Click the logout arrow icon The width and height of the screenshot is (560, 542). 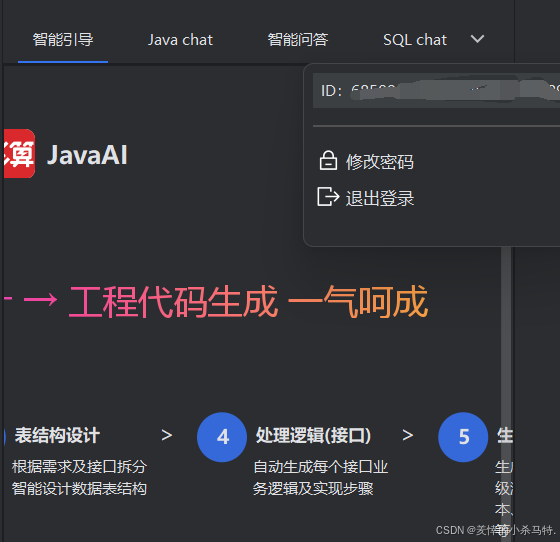(328, 196)
